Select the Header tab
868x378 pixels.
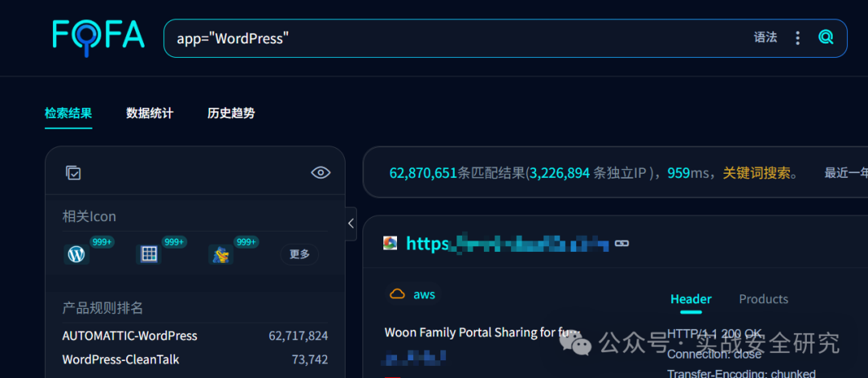691,299
